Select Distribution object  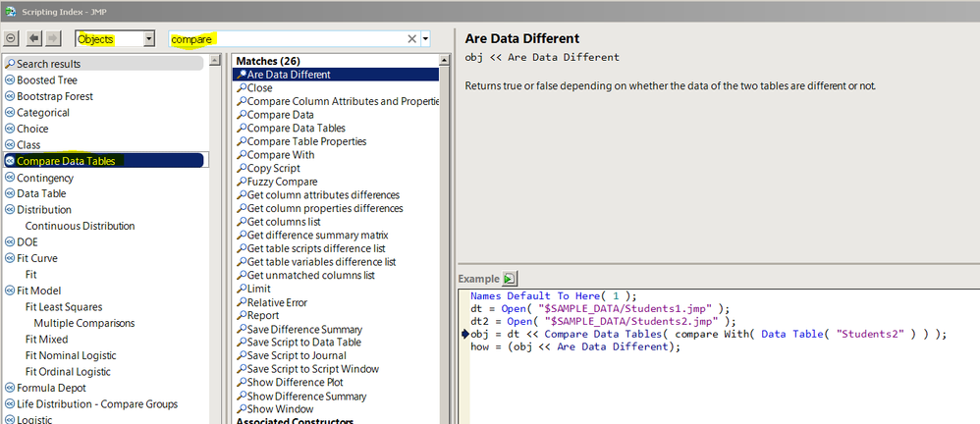click(44, 210)
